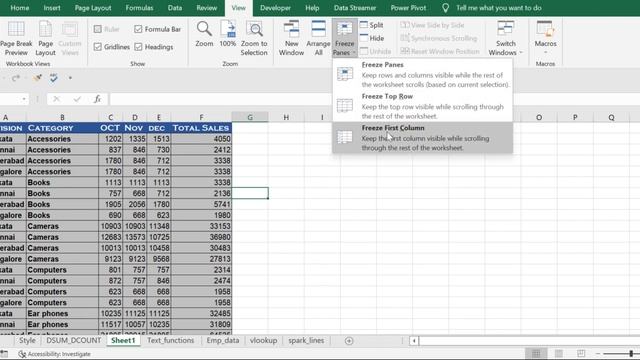Open the Developer ribbon tab
The width and height of the screenshot is (640, 360).
[276, 8]
